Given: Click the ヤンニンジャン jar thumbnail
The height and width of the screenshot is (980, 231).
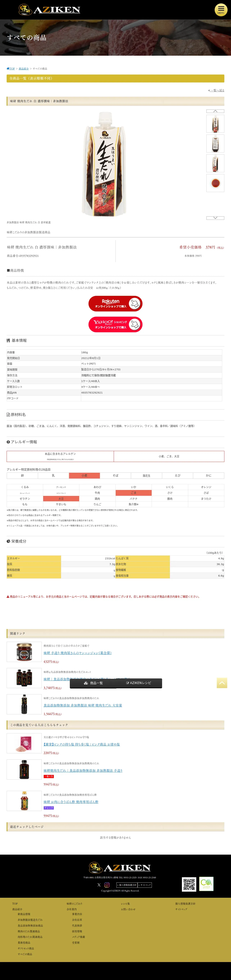Looking at the screenshot, I should click(24, 652).
